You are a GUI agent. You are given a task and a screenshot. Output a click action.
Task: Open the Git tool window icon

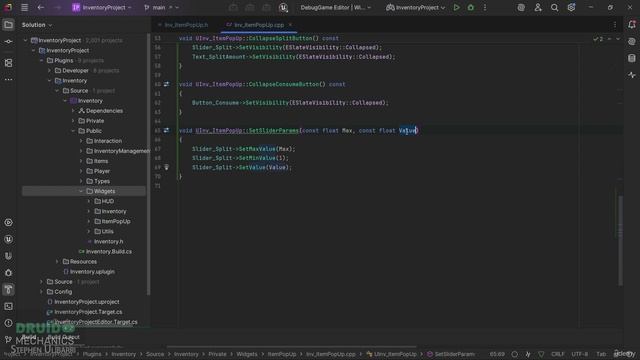[x=8, y=339]
